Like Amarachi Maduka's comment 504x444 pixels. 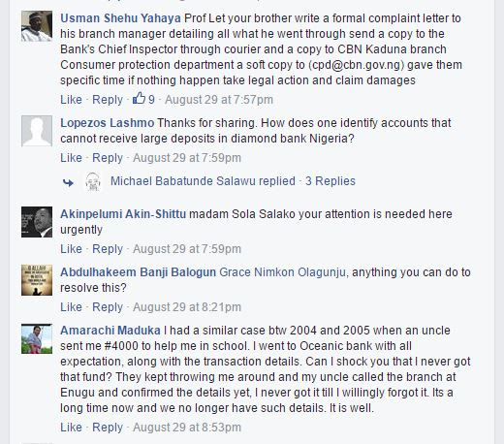[71, 428]
